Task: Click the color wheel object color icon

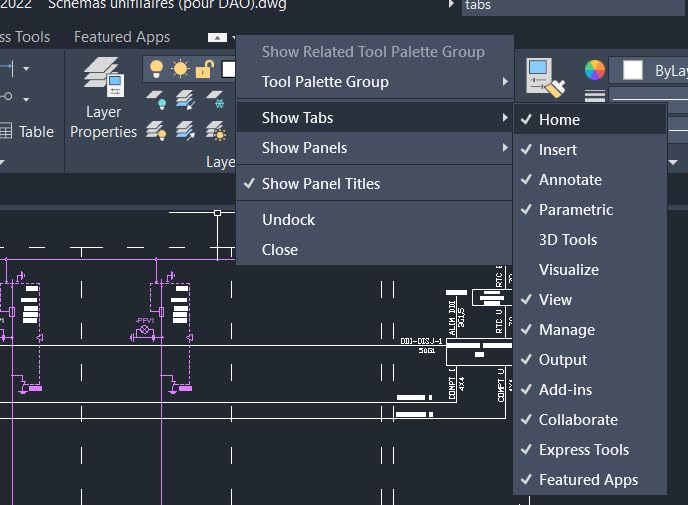Action: [595, 70]
